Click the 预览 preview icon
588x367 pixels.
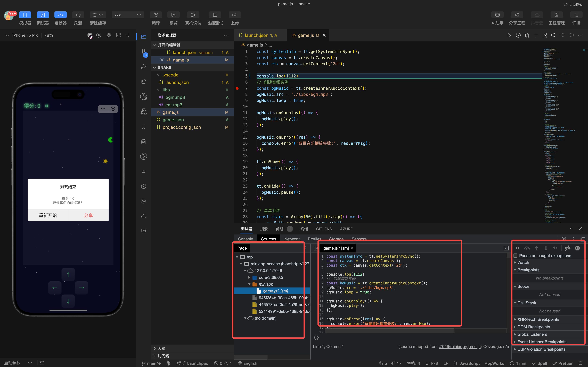coord(173,15)
